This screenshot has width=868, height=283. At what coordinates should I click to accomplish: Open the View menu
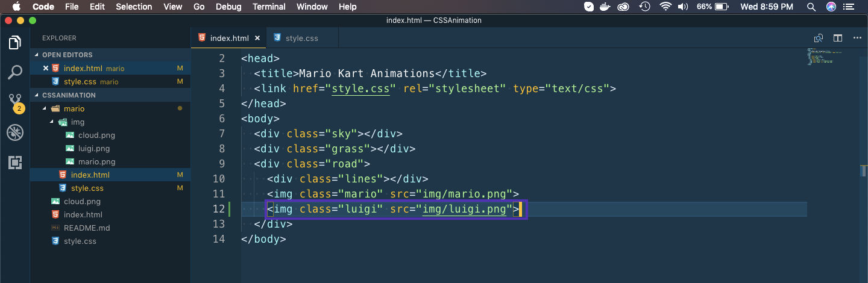tap(172, 7)
